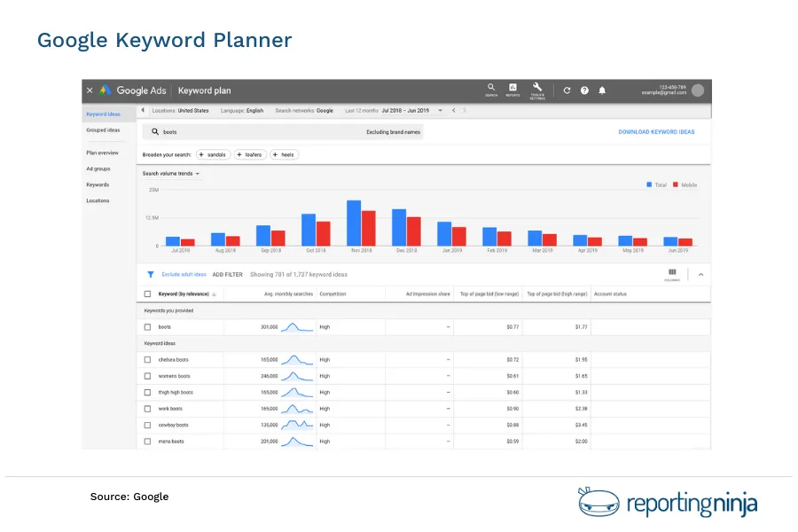Check the 'boots' keyword checkbox

point(147,327)
